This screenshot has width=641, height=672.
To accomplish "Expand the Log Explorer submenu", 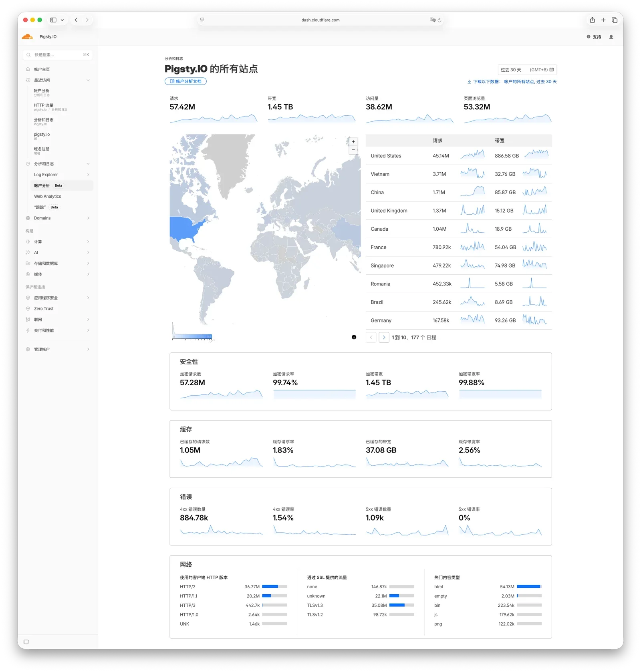I will [88, 175].
